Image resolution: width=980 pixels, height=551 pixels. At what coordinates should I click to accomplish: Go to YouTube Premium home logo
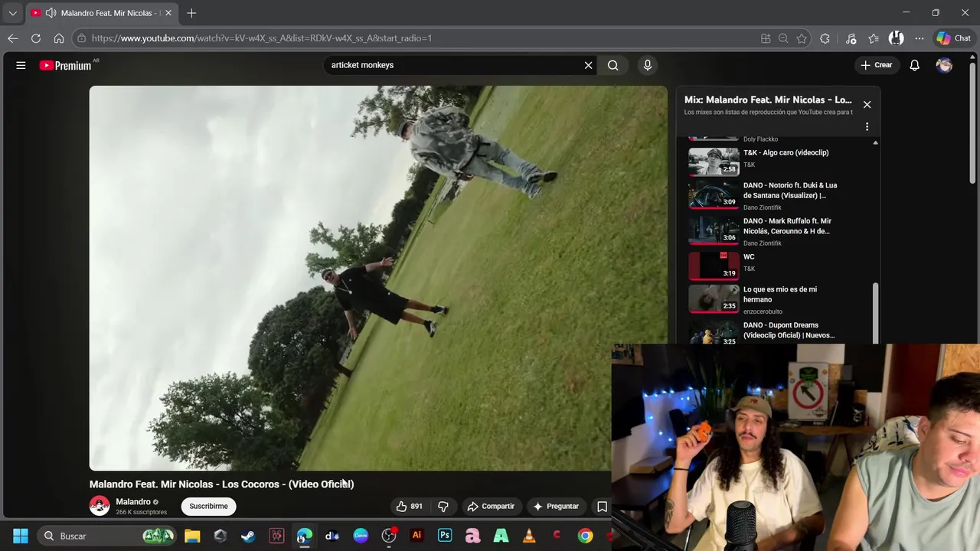coord(67,65)
